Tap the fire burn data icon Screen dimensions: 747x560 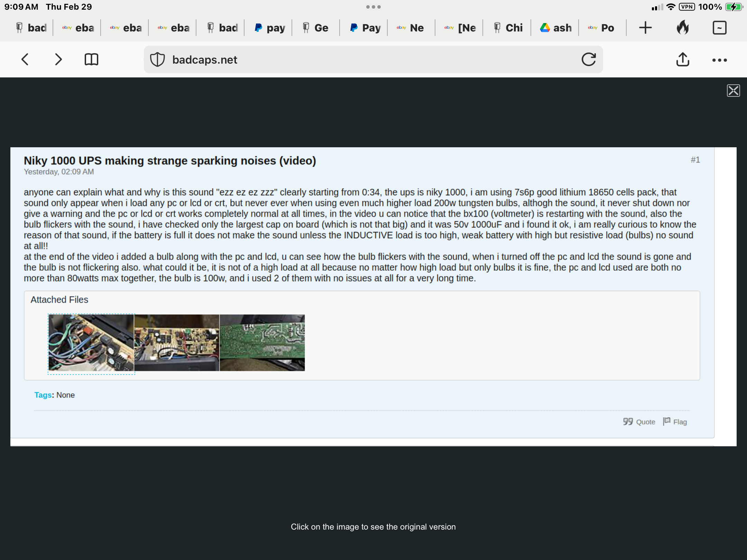[683, 28]
